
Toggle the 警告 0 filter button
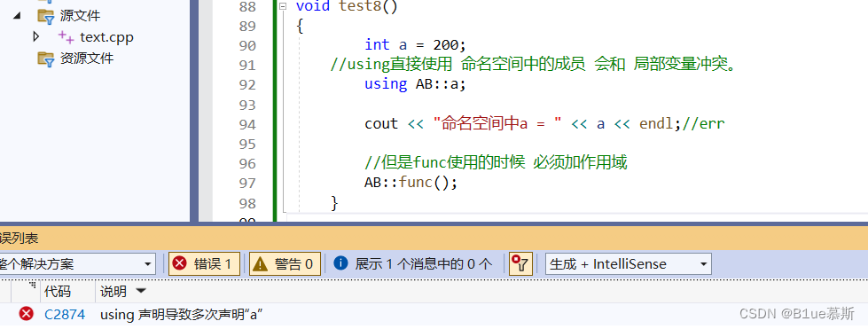point(285,263)
